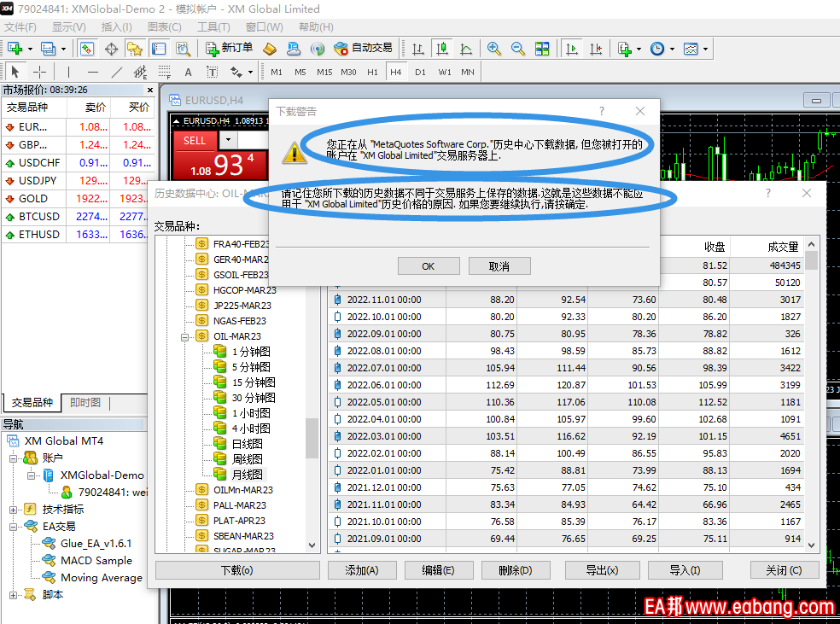Select the horizontal line drawing tool
The height and width of the screenshot is (624, 840).
point(93,72)
